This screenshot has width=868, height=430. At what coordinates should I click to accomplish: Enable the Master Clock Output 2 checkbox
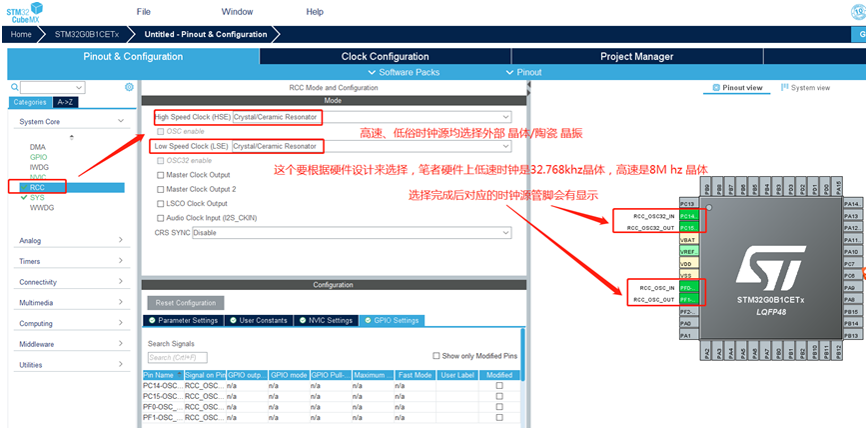[161, 189]
